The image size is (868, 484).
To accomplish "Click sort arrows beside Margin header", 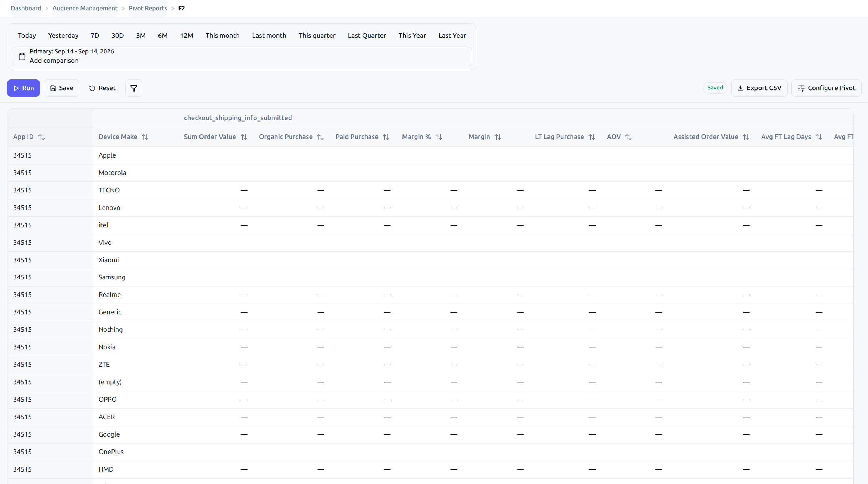I will coord(498,137).
